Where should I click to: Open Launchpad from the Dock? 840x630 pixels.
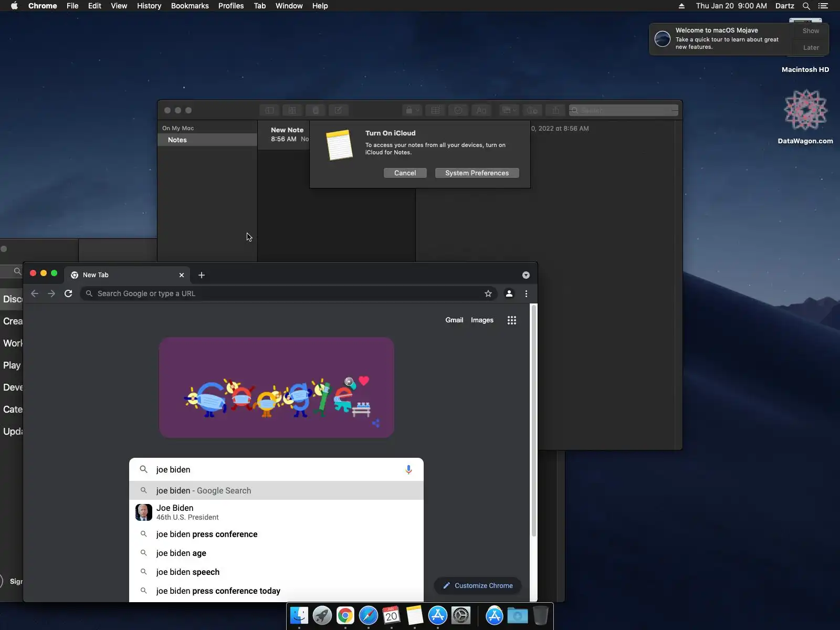pyautogui.click(x=322, y=615)
